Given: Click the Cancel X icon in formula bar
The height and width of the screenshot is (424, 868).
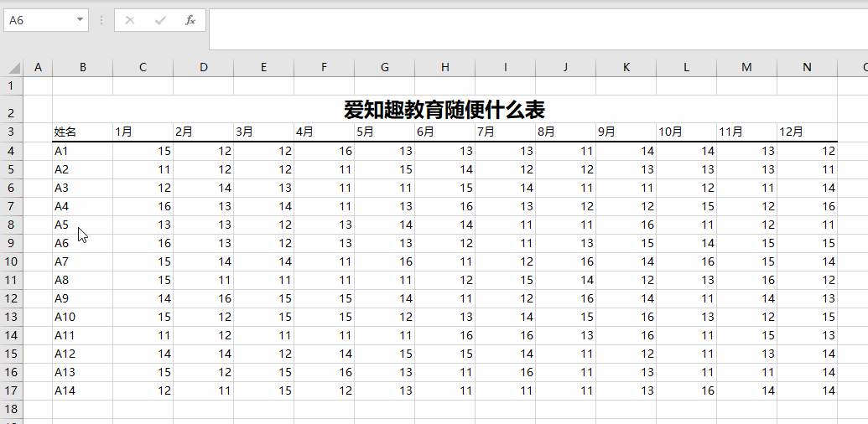Looking at the screenshot, I should [129, 20].
